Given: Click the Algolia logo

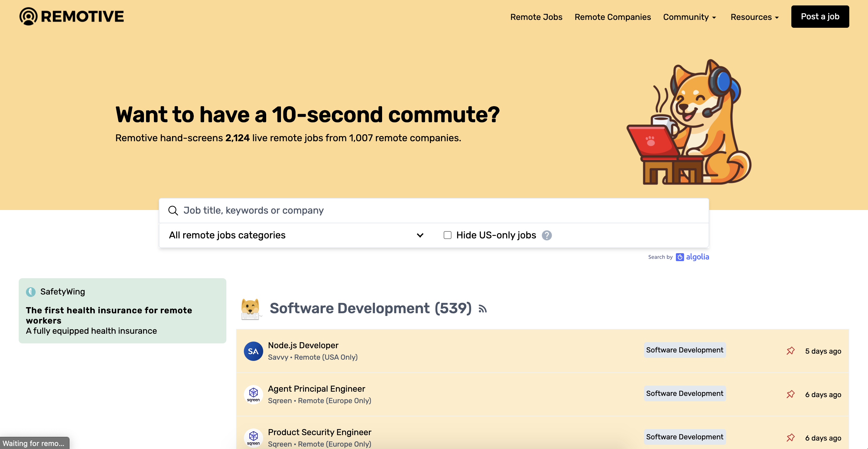Looking at the screenshot, I should tap(692, 257).
